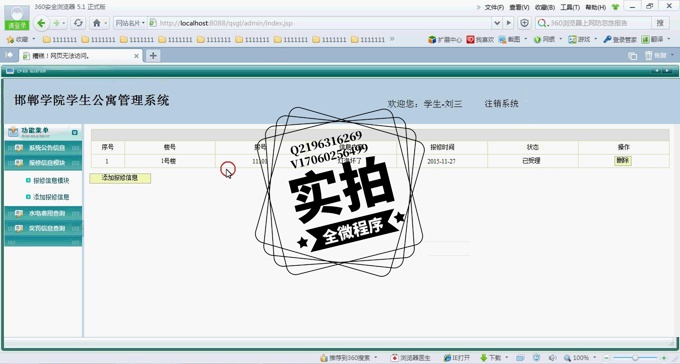Viewport: 680px width, 364px height.
Task: Collapse the 功能菜单 sidebar panel arrow
Action: [x=75, y=132]
